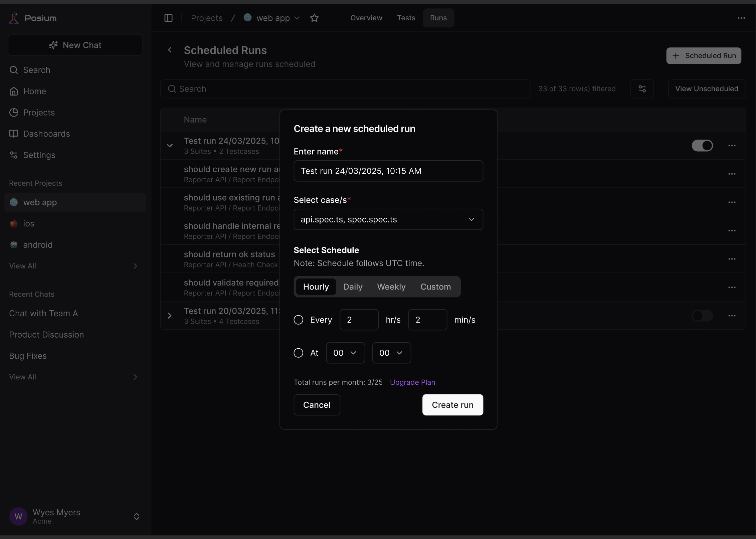The width and height of the screenshot is (756, 539).
Task: Open the top-right more options menu
Action: pos(741,18)
